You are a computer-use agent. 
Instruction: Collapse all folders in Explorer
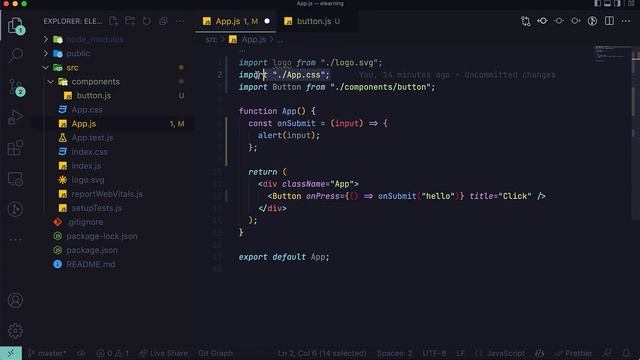pyautogui.click(x=163, y=21)
